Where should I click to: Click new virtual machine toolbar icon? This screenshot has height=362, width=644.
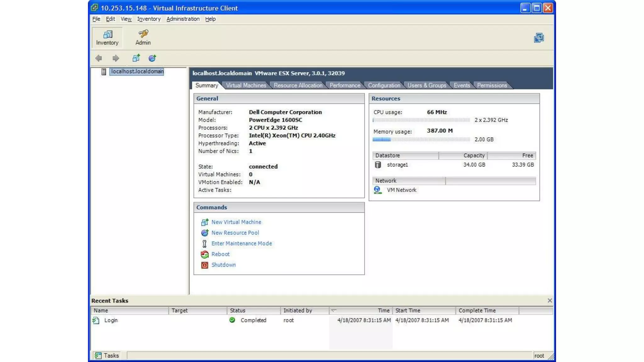click(x=136, y=58)
